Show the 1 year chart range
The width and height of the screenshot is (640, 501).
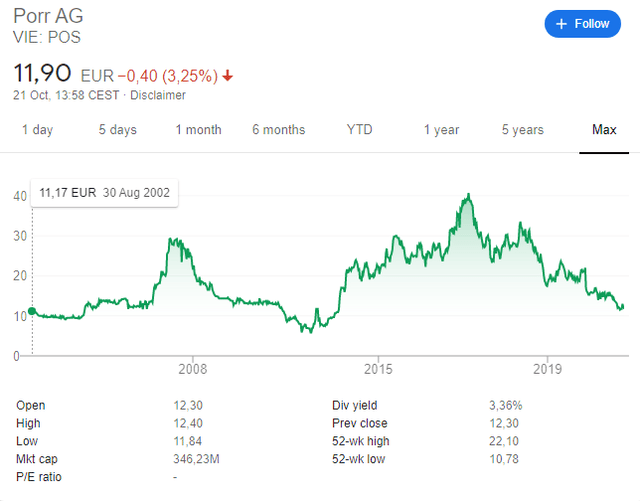click(x=441, y=130)
